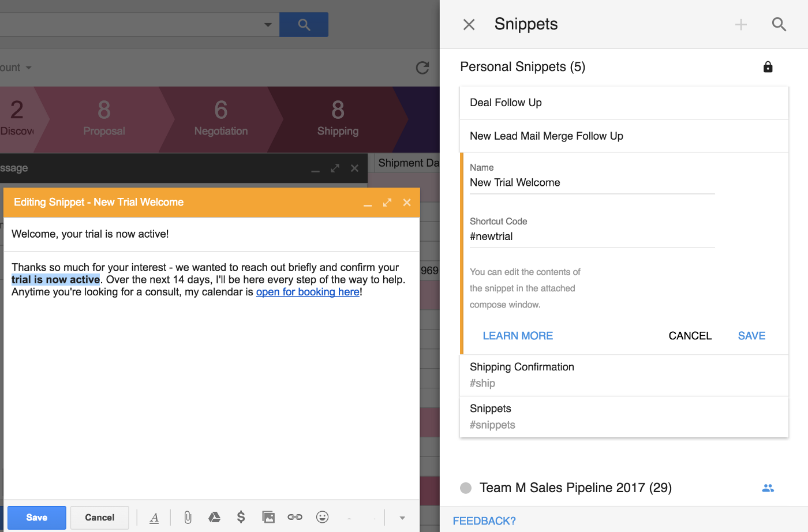
Task: Run the search with the blue magnifier button
Action: click(304, 24)
